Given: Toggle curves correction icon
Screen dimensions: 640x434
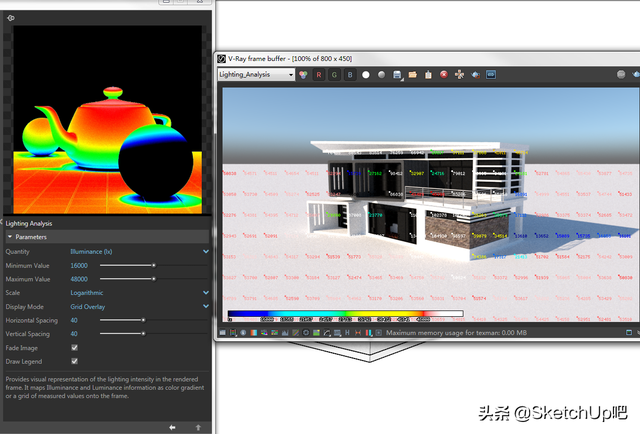Looking at the screenshot, I should tap(327, 333).
